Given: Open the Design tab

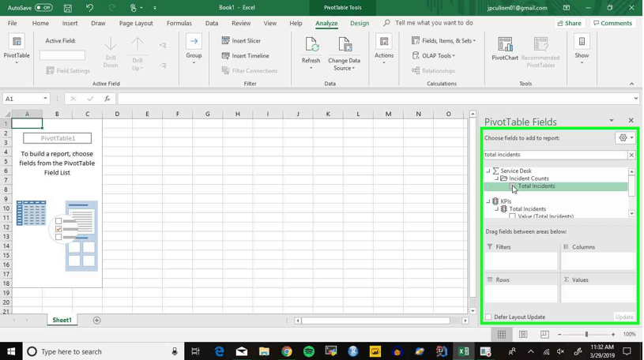Looking at the screenshot, I should coord(360,24).
